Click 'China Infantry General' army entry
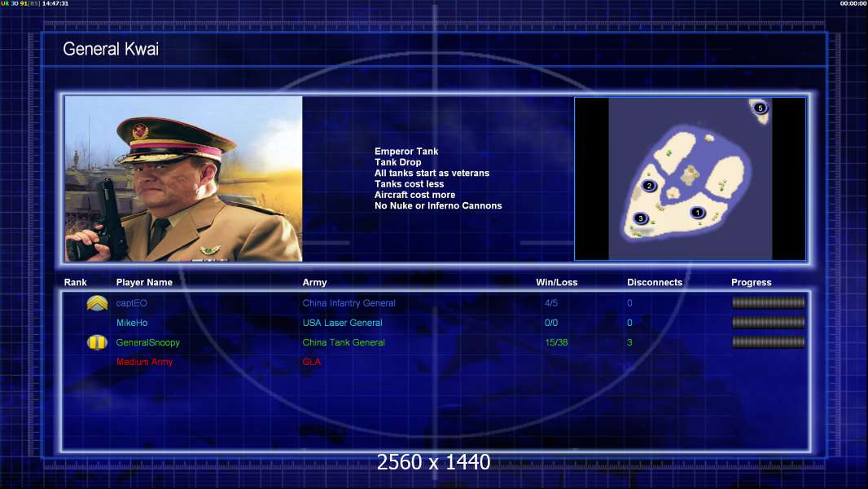 (x=349, y=303)
